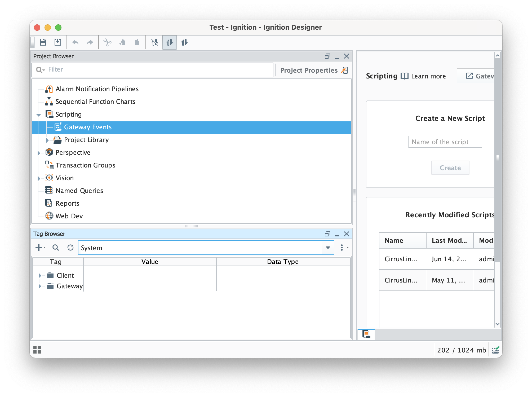Restore the Project Browser panel
Image resolution: width=532 pixels, height=397 pixels.
click(x=327, y=56)
